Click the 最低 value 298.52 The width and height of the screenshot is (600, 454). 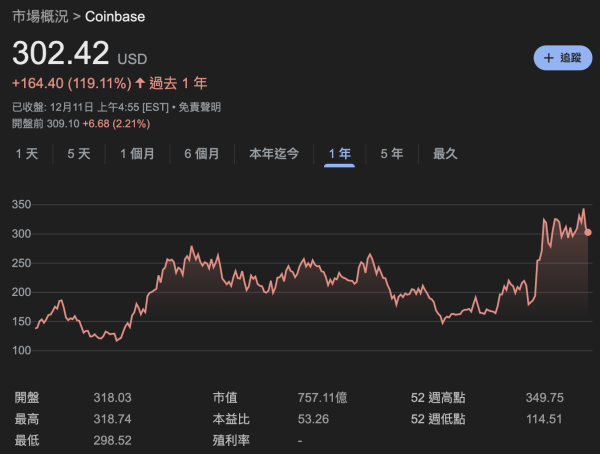[112, 441]
